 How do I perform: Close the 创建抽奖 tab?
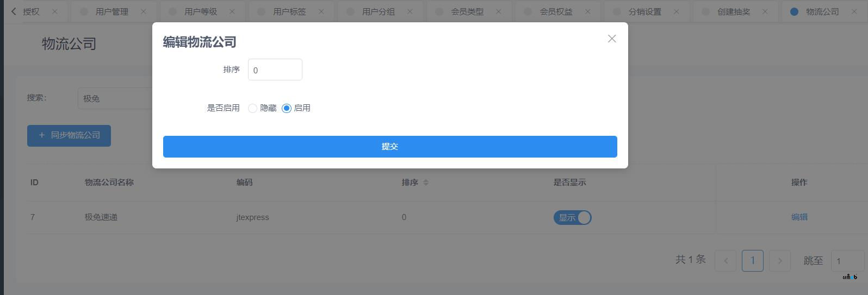click(765, 11)
